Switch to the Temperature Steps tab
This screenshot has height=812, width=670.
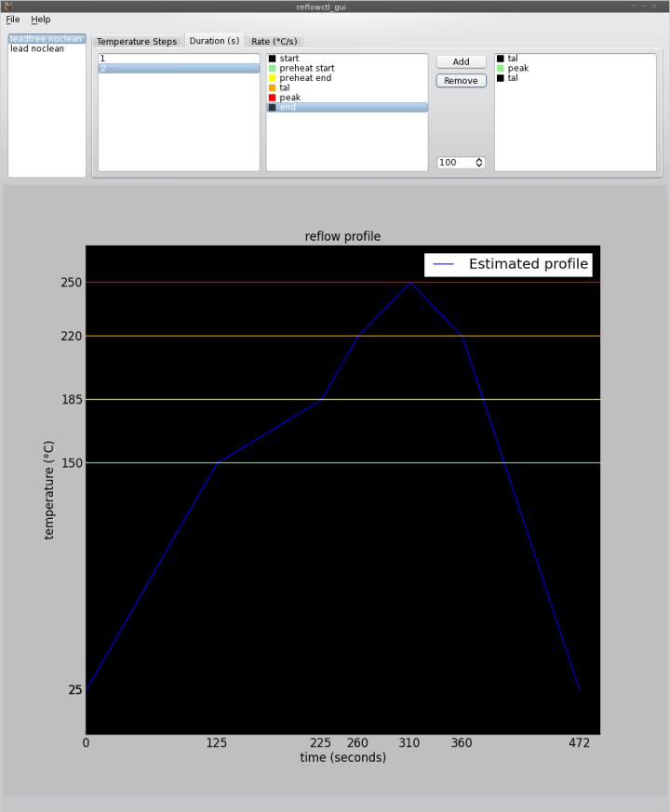(x=137, y=42)
